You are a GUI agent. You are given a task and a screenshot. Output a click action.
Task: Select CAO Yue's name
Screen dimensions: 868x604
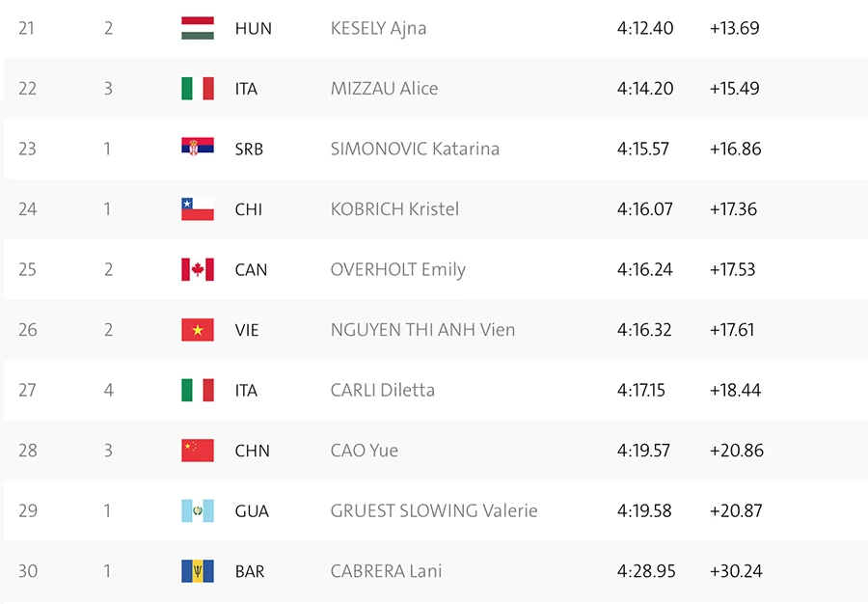pyautogui.click(x=364, y=451)
